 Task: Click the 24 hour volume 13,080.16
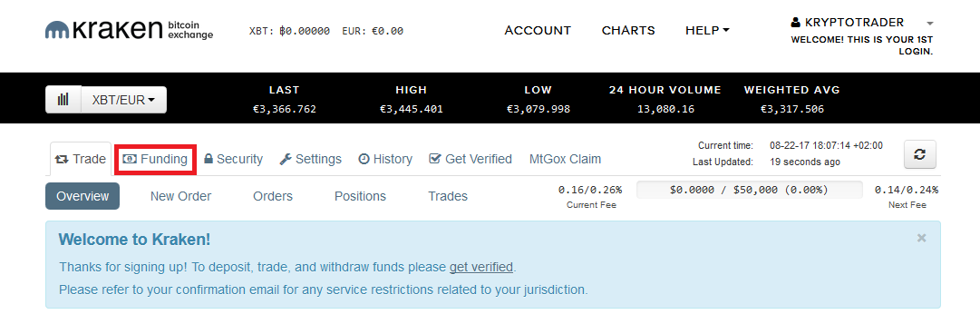coord(665,110)
